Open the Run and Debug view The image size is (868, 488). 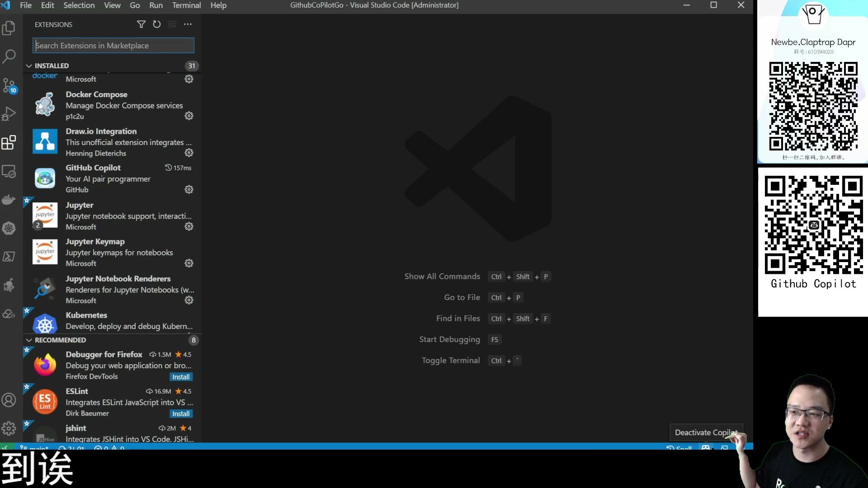[x=9, y=113]
